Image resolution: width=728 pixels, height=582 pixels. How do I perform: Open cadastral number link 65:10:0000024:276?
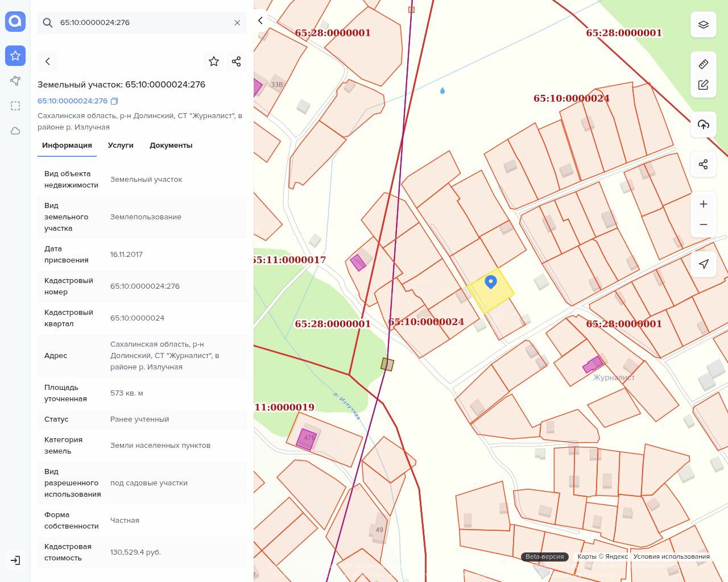pos(72,101)
